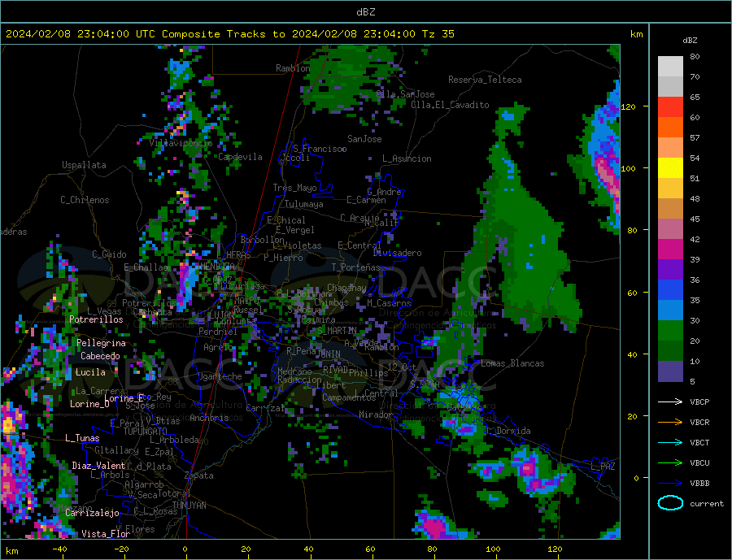Click the cyan VBCT arrow in legend

click(670, 442)
